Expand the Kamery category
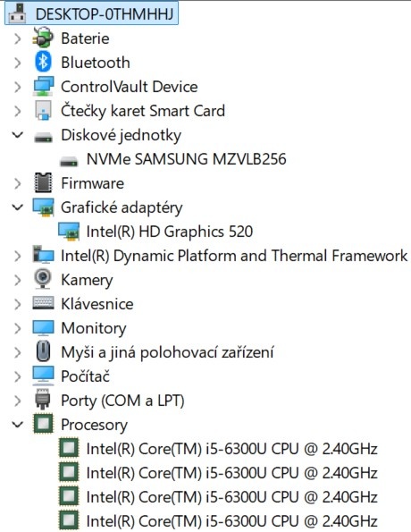411x532 pixels. click(x=18, y=280)
